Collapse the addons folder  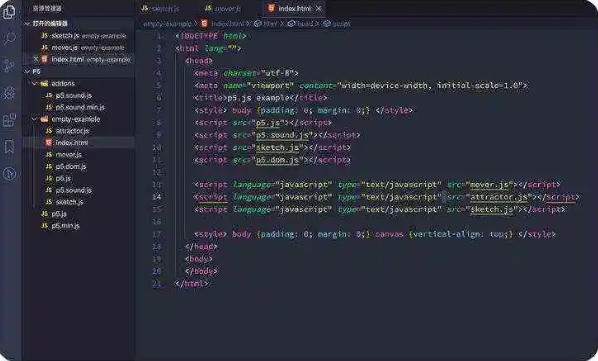click(x=35, y=83)
